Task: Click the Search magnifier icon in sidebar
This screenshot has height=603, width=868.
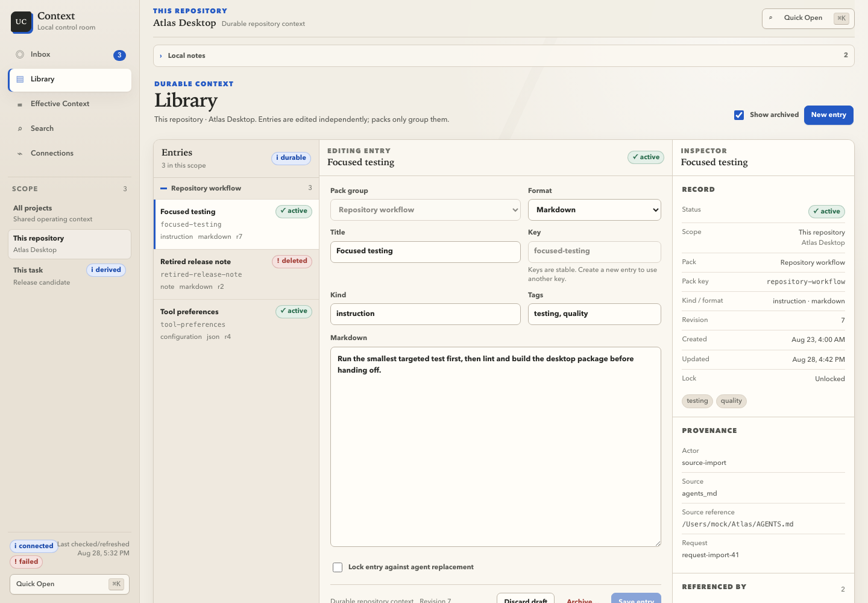Action: (x=20, y=128)
